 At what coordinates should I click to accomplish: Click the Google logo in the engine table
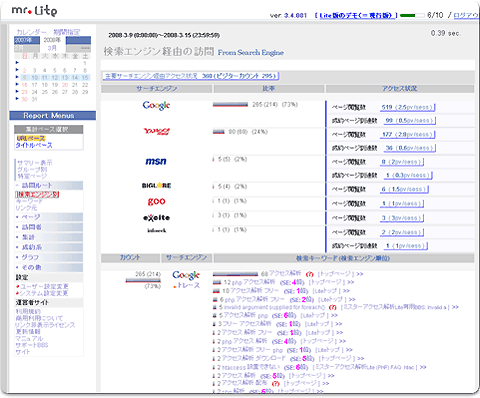coord(156,105)
